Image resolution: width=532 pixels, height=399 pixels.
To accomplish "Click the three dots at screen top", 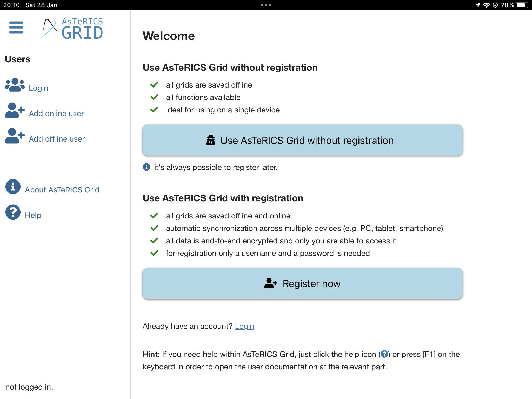I will (x=266, y=5).
